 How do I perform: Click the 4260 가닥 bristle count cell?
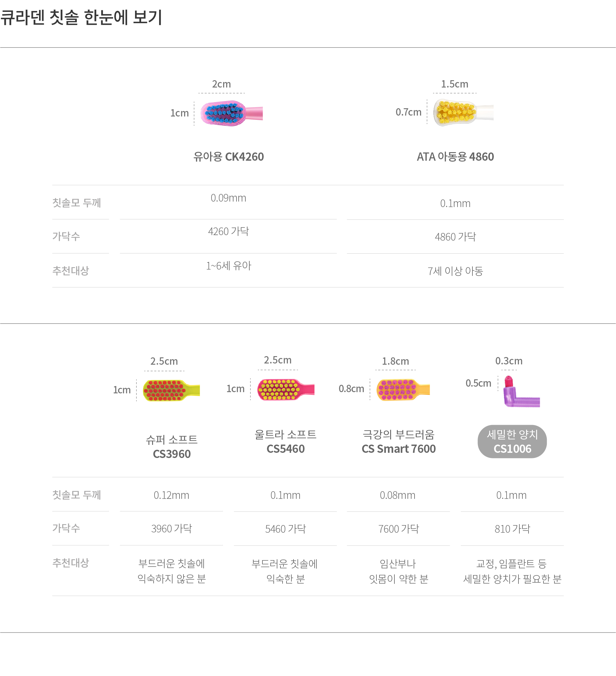(229, 231)
